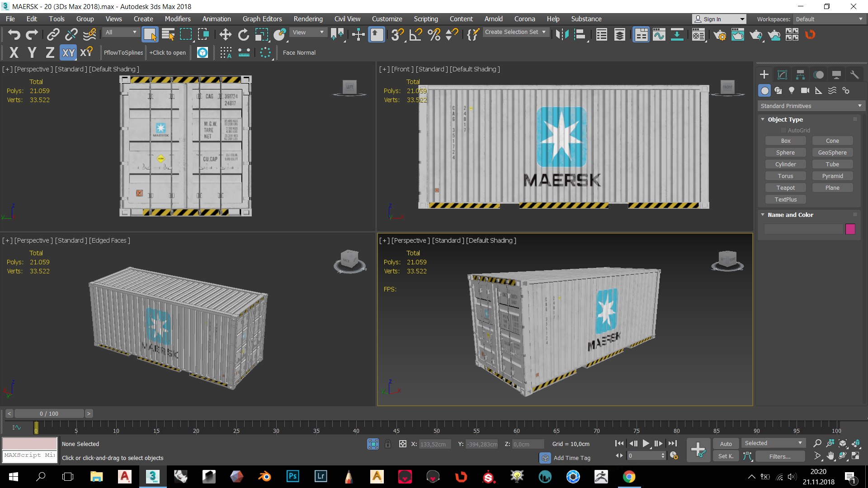This screenshot has width=868, height=488.
Task: Expand the Sign In dropdown
Action: click(742, 19)
